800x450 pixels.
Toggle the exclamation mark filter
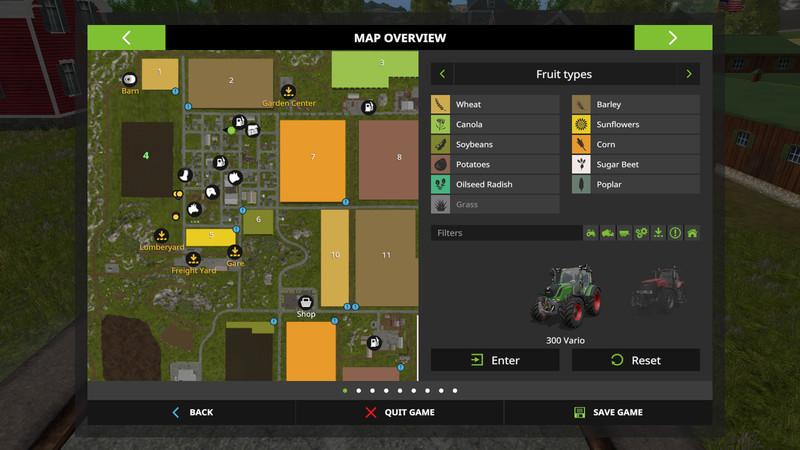coord(675,233)
